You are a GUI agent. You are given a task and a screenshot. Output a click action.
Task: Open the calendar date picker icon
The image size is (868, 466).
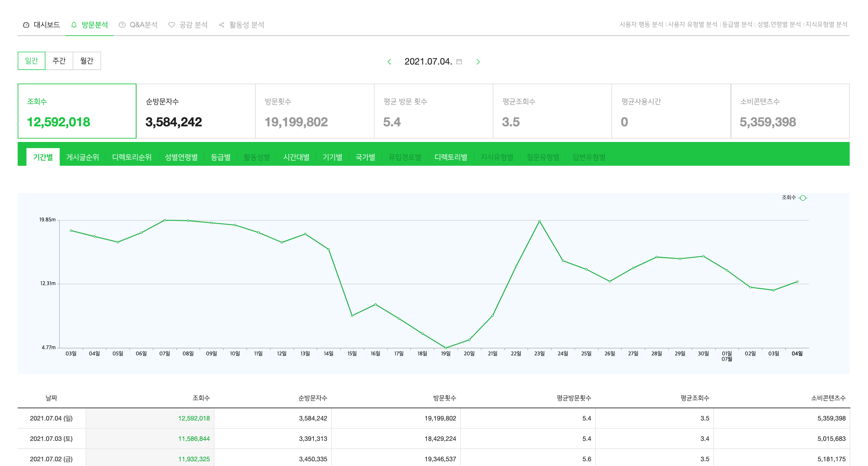459,61
